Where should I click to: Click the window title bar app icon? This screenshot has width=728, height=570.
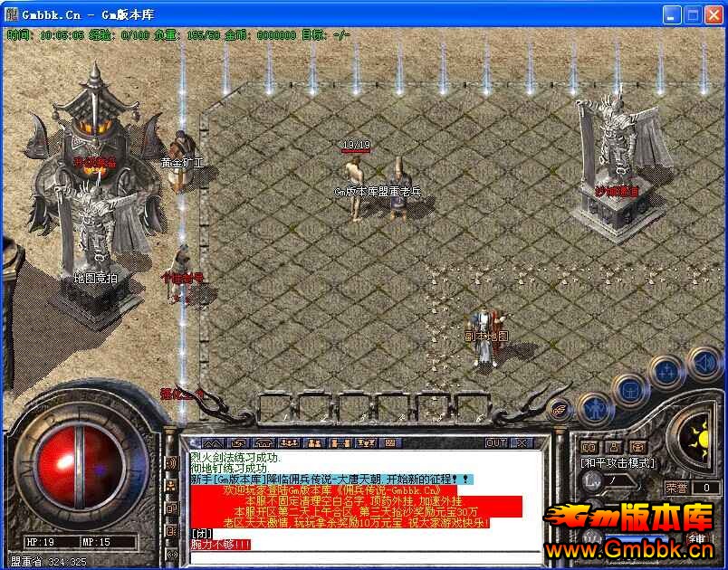pos(11,14)
